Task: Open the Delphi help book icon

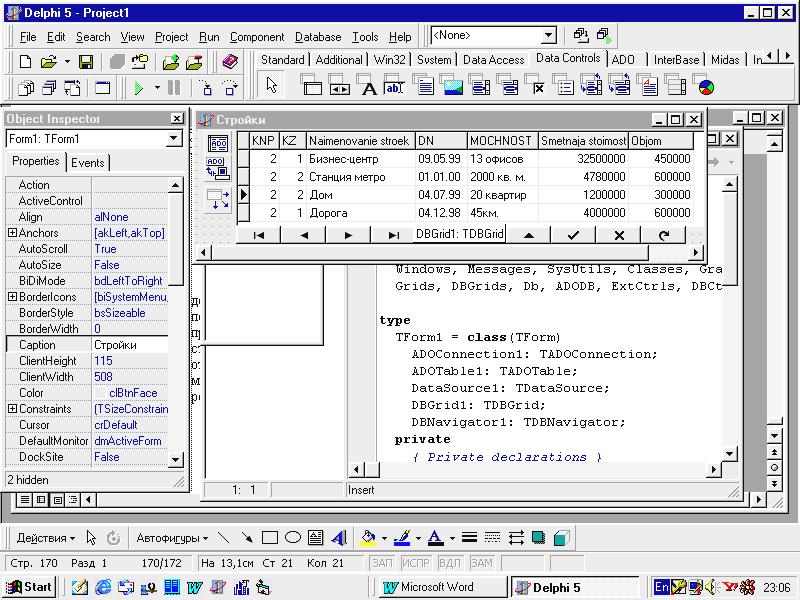Action: 231,62
